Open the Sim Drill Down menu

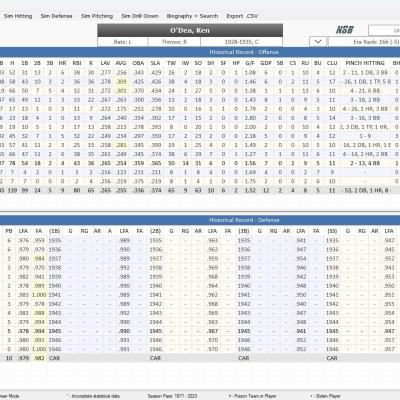pos(140,16)
